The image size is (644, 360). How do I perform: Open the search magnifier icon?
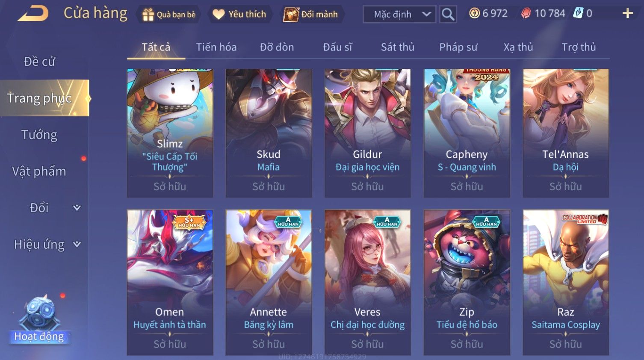[448, 14]
